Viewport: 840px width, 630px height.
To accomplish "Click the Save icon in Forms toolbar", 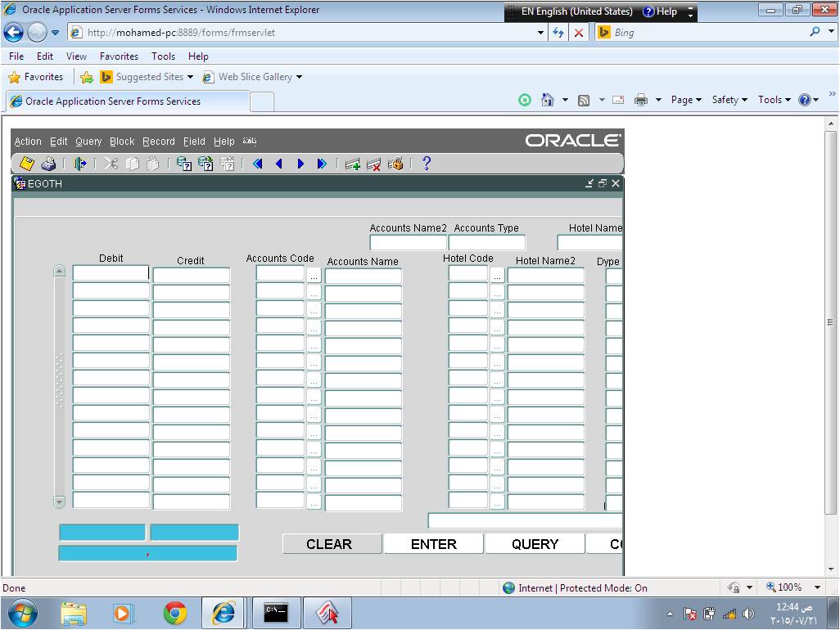I will 27,164.
